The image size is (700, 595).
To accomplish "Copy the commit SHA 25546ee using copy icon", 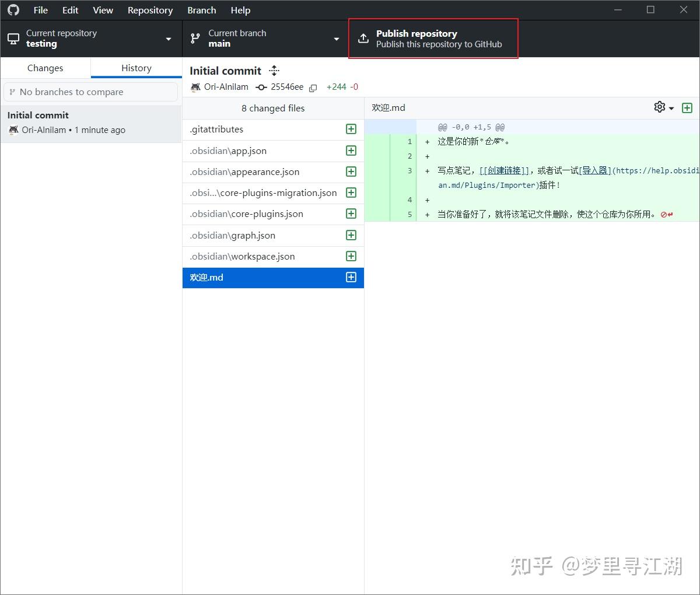I will coord(313,87).
